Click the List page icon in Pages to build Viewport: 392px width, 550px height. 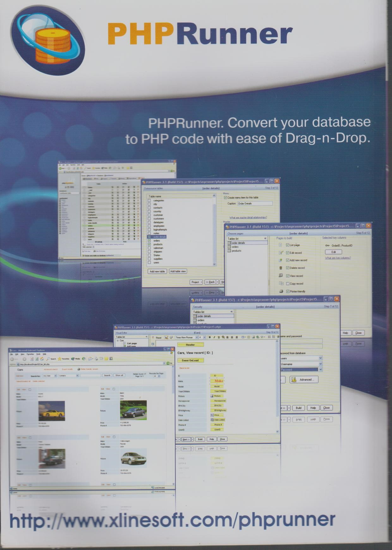280,245
